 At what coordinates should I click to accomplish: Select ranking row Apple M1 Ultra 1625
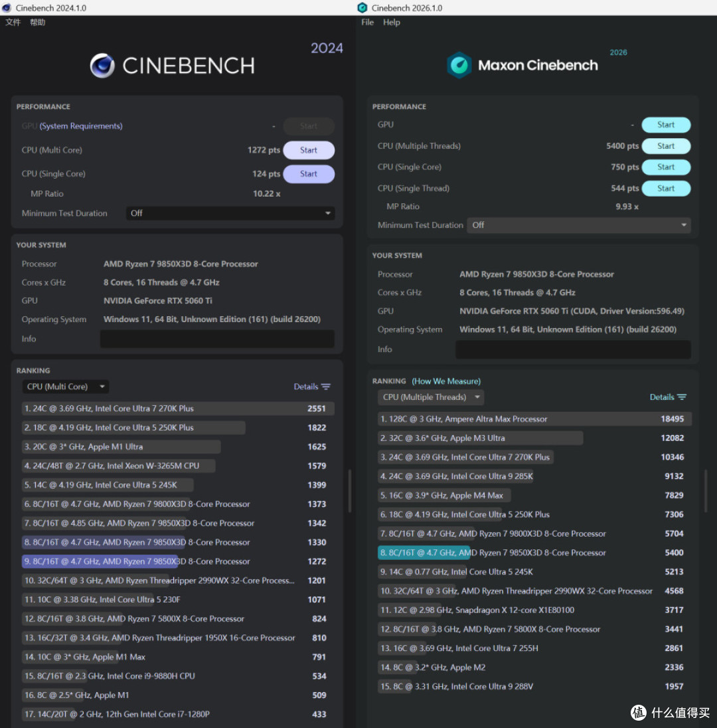[178, 446]
